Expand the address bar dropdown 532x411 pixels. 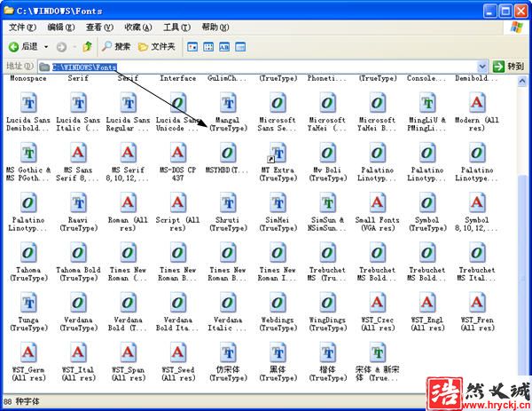pyautogui.click(x=482, y=67)
